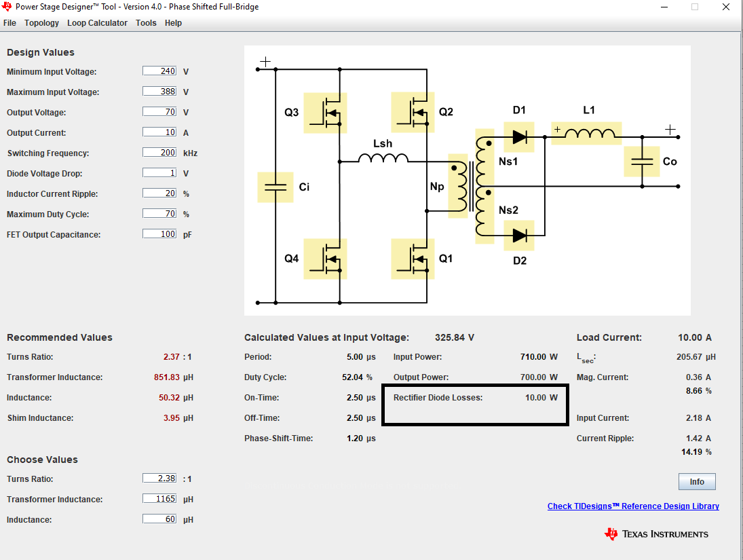The image size is (743, 560).
Task: Click the Choose Values Transformer Inductance field
Action: 159,499
